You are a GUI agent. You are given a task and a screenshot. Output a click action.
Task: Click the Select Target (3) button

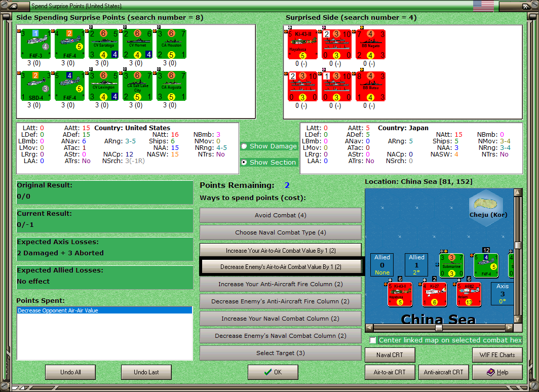pos(280,353)
